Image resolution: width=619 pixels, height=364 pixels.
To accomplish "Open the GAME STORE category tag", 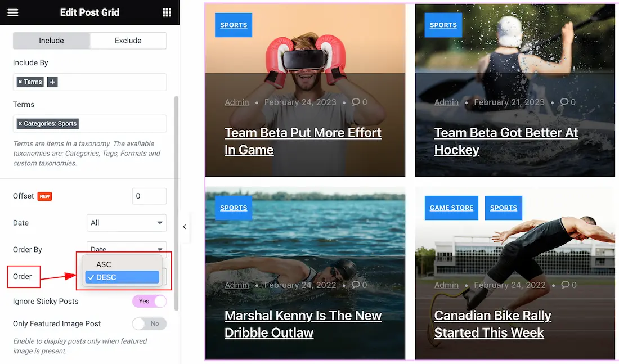I will 451,208.
